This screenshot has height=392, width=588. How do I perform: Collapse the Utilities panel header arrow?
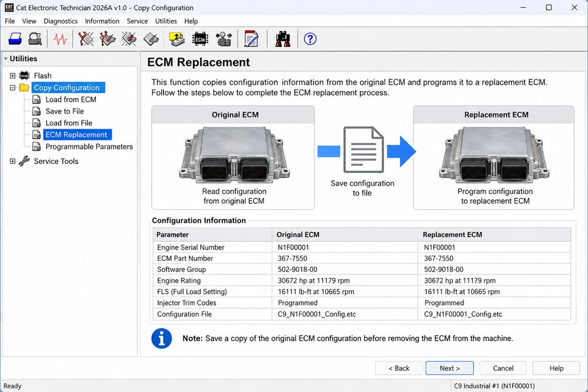click(6, 59)
